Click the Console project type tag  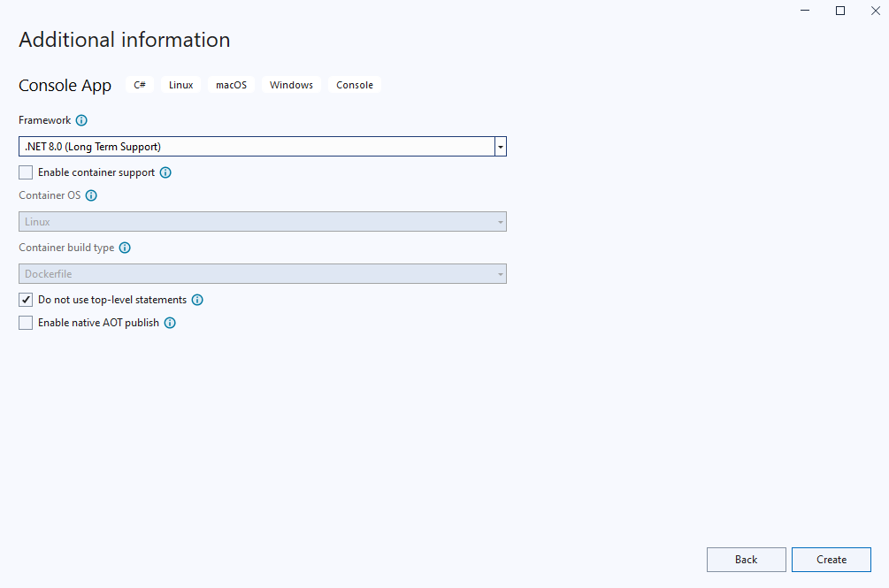(355, 85)
